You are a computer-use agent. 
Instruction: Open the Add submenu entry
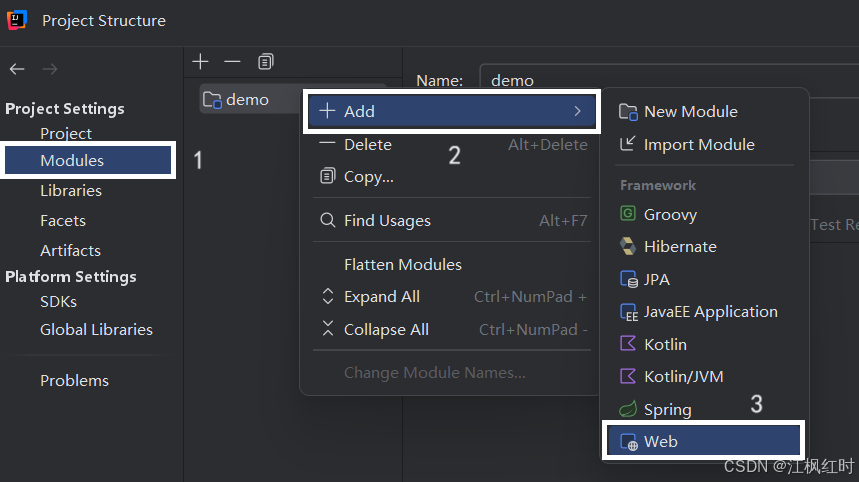451,111
